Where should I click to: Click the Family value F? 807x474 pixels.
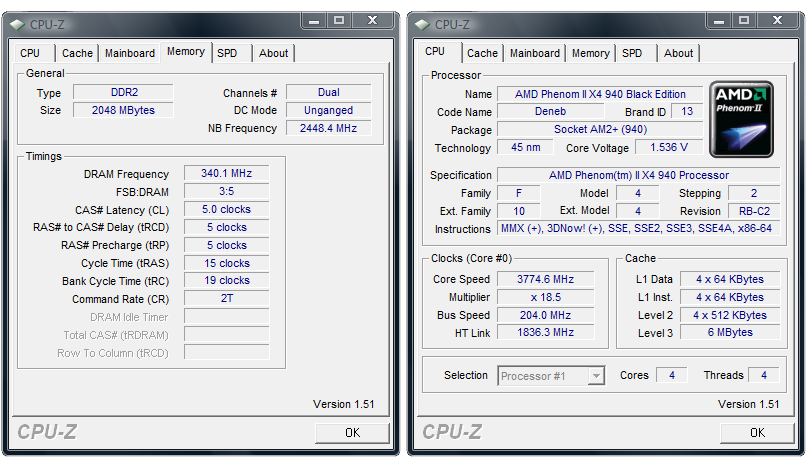point(519,194)
